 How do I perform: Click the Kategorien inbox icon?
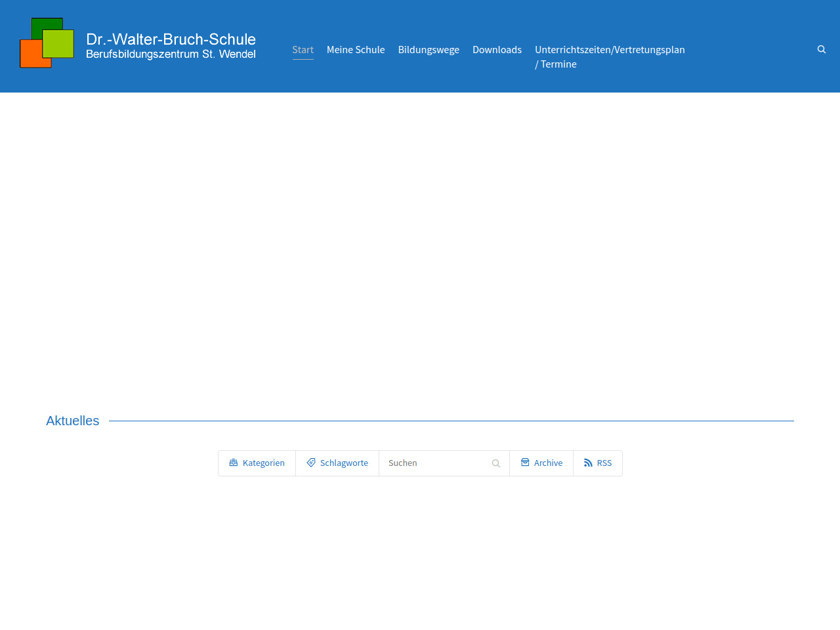pyautogui.click(x=234, y=463)
